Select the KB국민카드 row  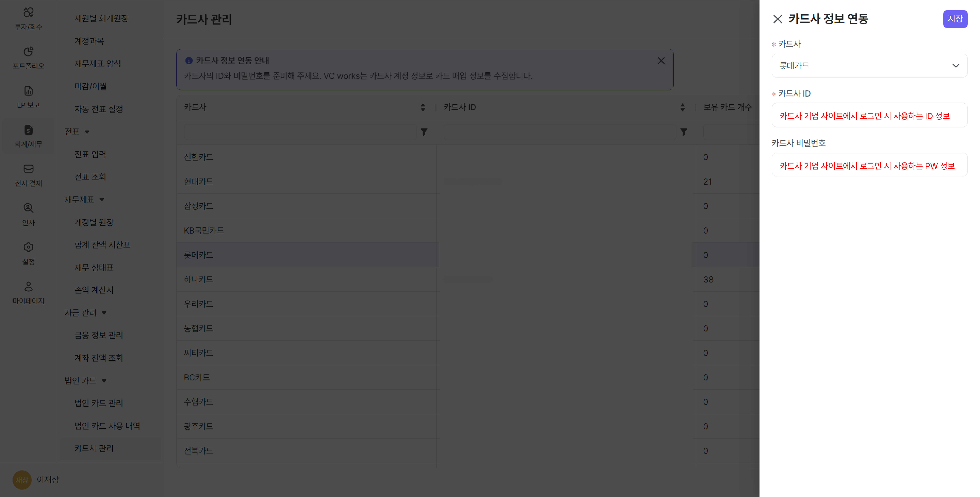pos(468,230)
